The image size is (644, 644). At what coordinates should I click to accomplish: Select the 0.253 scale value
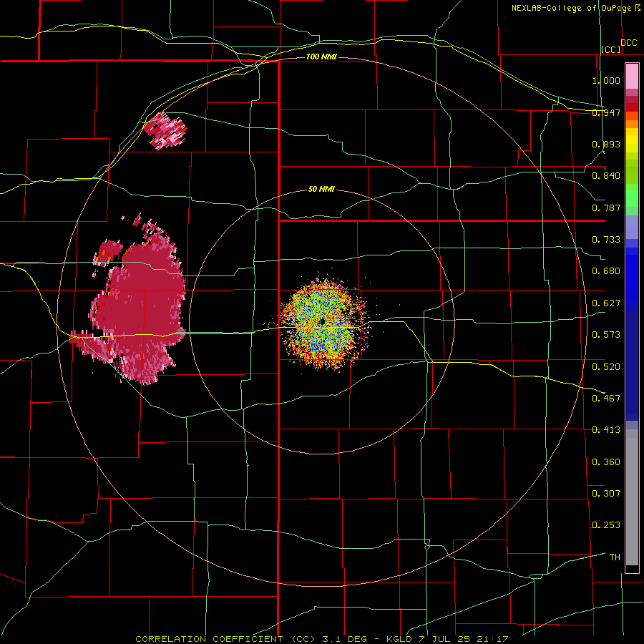tap(606, 525)
